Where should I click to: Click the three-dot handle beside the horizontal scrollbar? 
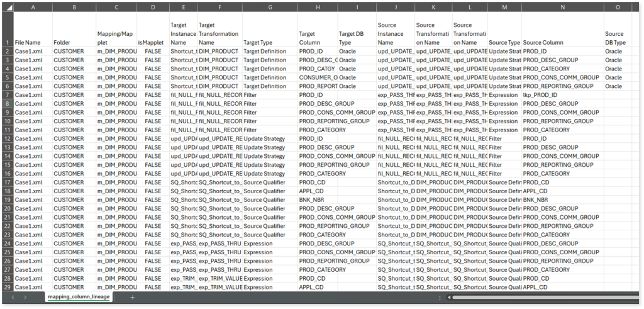pyautogui.click(x=440, y=297)
